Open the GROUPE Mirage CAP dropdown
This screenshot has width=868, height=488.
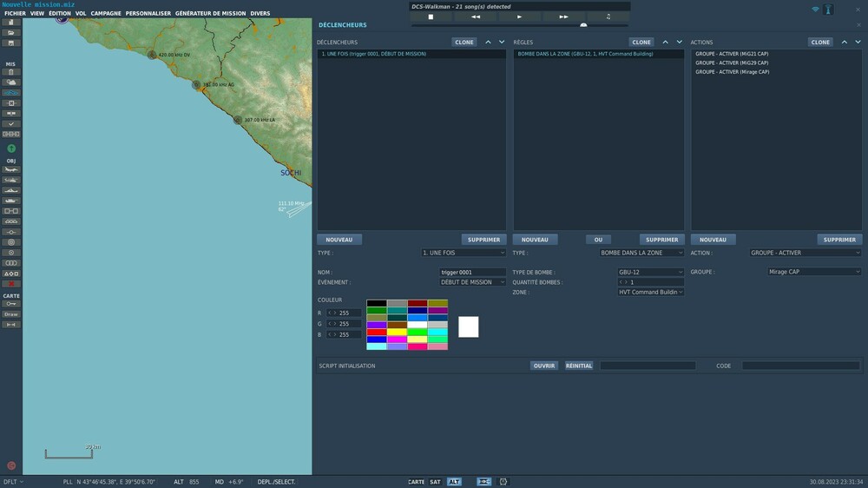(814, 272)
